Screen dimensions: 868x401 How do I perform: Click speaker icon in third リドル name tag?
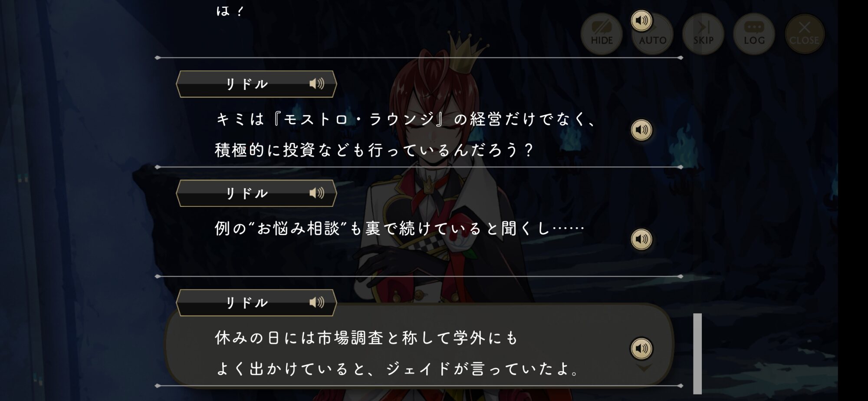317,302
